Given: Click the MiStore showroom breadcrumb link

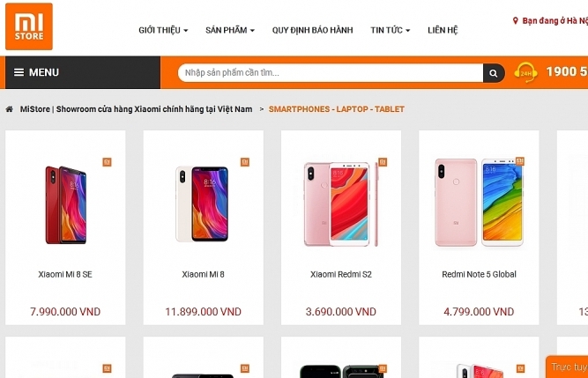Looking at the screenshot, I should 136,109.
